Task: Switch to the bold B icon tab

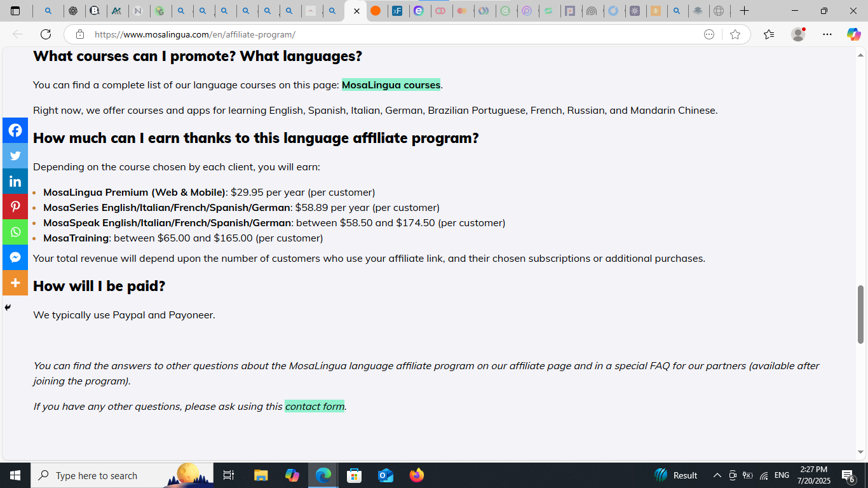Action: [95, 11]
